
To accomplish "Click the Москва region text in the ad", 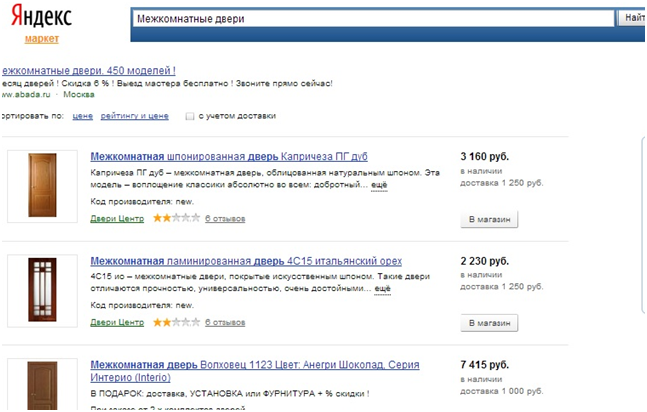I will coord(78,95).
